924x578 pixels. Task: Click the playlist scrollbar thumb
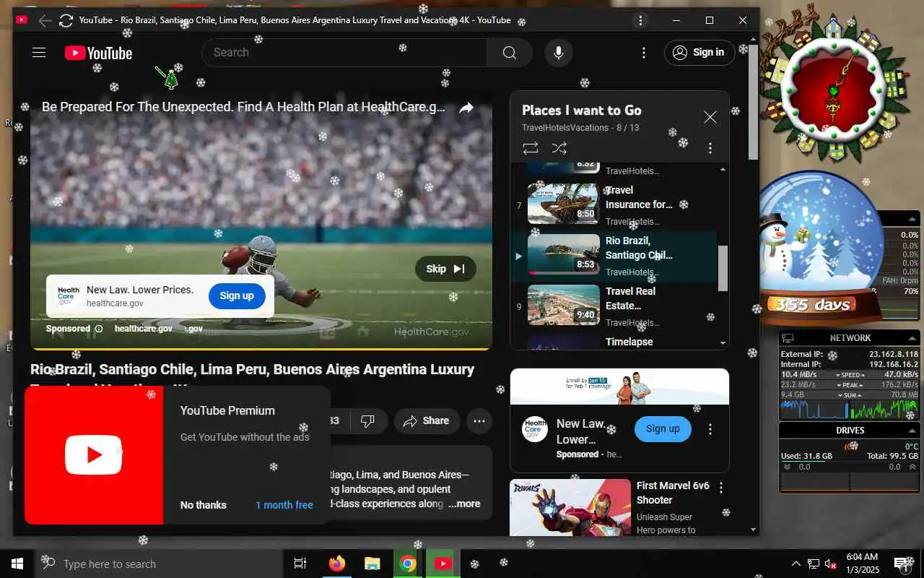[723, 268]
